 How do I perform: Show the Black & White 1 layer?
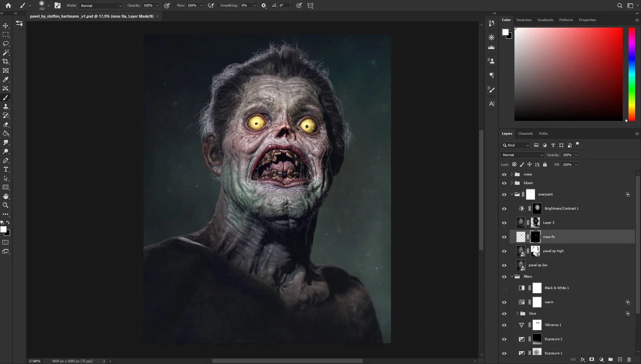504,288
